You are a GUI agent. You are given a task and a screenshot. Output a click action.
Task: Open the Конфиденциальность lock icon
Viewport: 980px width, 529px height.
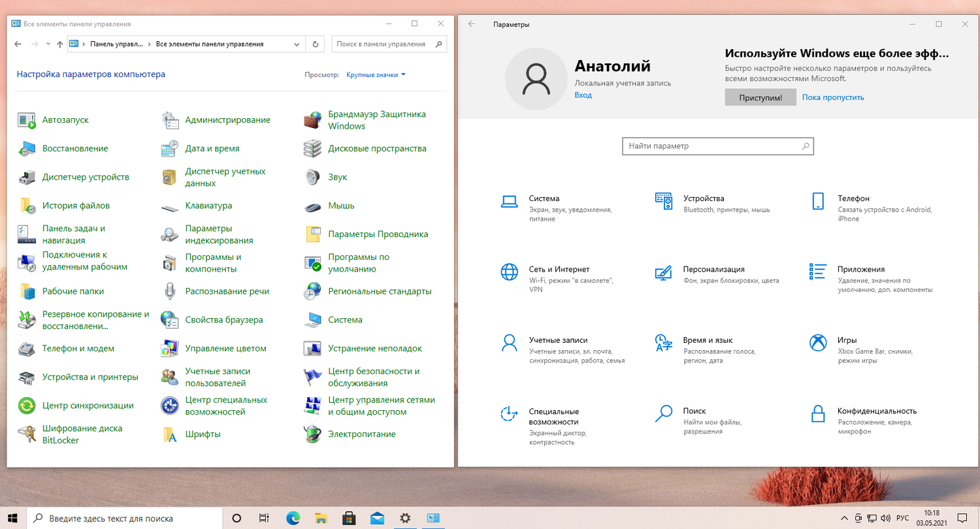(x=818, y=413)
